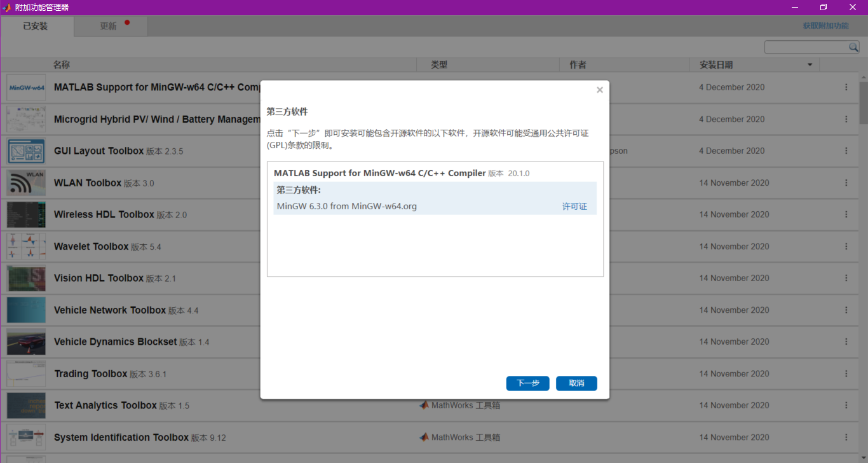Viewport: 868px width, 463px height.
Task: Open options menu for Vehicle Dynamics Blockset row
Action: click(846, 342)
